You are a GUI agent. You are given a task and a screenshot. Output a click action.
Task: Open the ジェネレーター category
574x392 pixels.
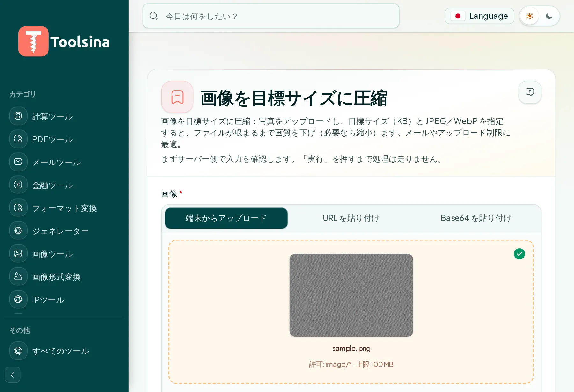[x=60, y=231]
